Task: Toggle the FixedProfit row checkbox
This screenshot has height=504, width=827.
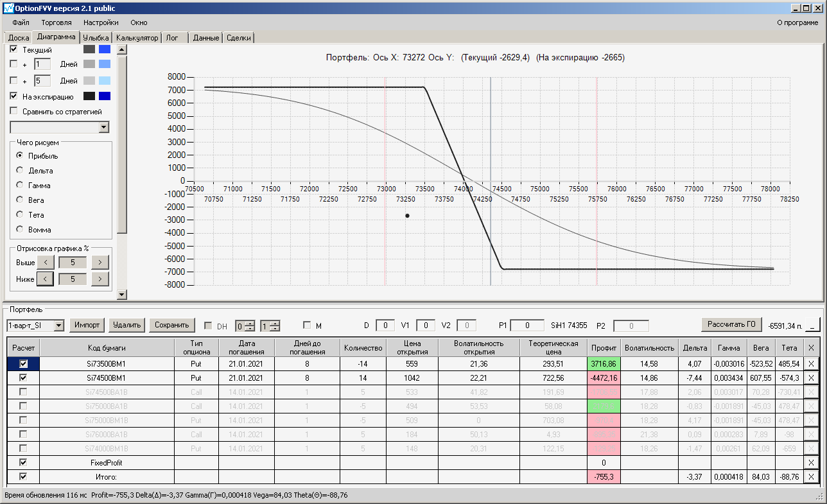Action: [24, 462]
